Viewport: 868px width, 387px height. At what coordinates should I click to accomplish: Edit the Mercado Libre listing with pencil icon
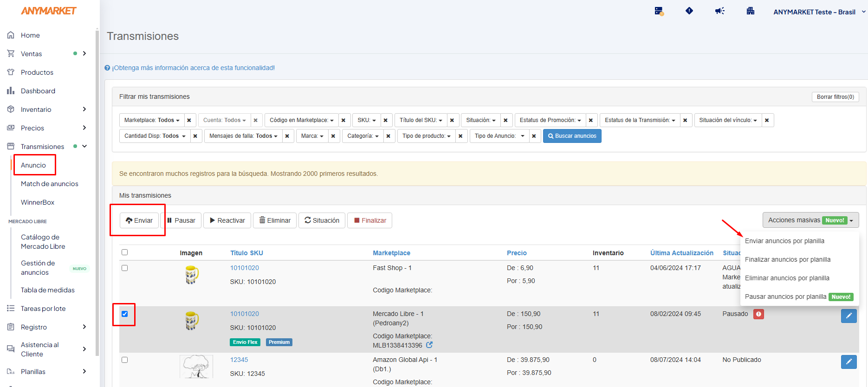point(849,316)
